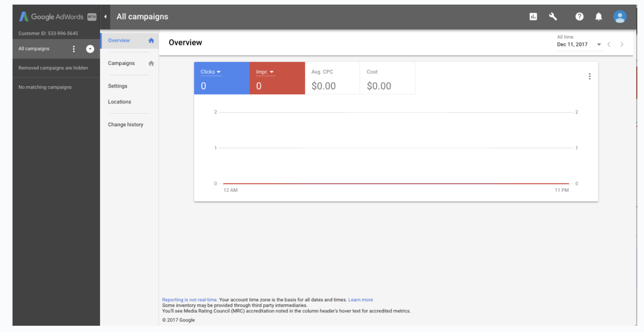This screenshot has width=644, height=332.
Task: Click the home icon next to Campaigns
Action: (x=151, y=63)
